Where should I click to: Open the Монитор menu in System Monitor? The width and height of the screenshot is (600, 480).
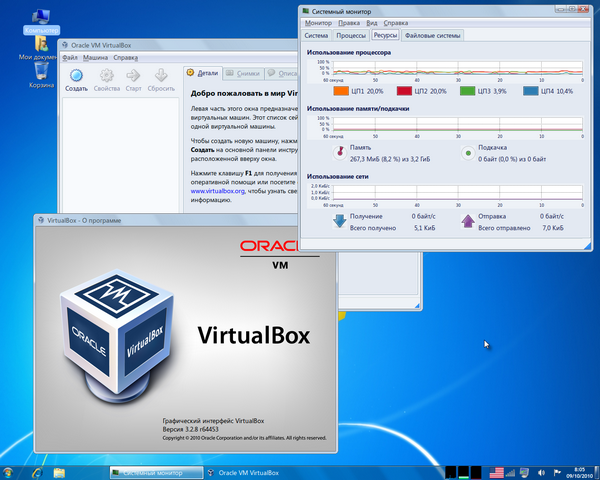click(x=318, y=23)
